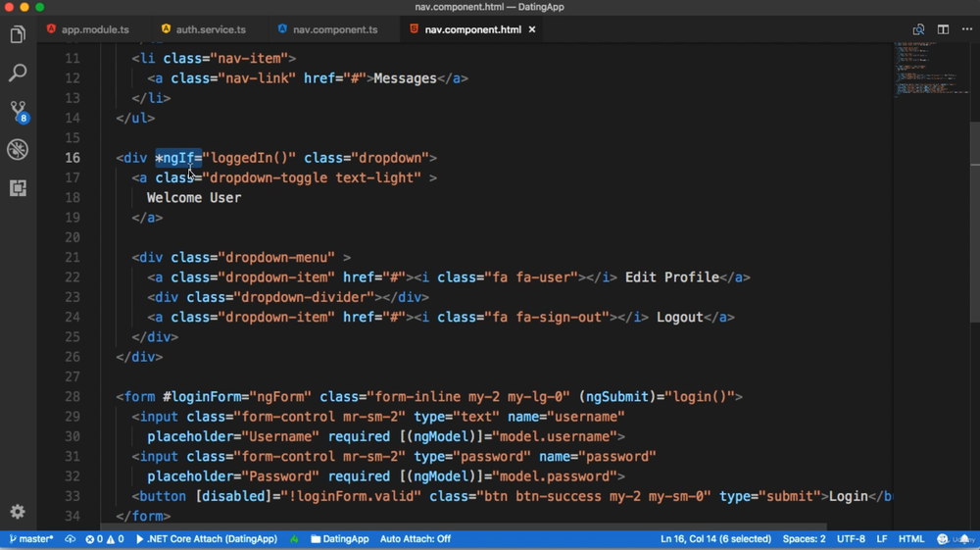Image resolution: width=980 pixels, height=550 pixels.
Task: Click the minimap code preview
Action: pyautogui.click(x=931, y=69)
